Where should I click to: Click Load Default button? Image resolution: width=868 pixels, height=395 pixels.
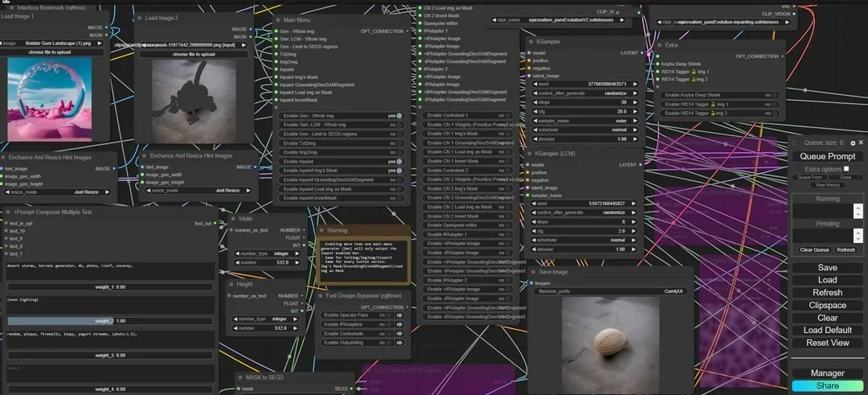(x=828, y=330)
